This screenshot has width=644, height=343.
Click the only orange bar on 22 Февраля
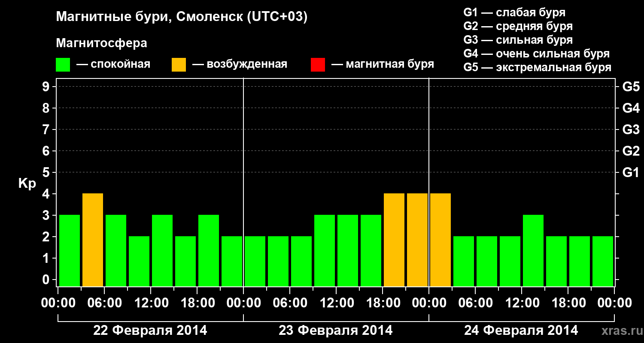(x=93, y=240)
